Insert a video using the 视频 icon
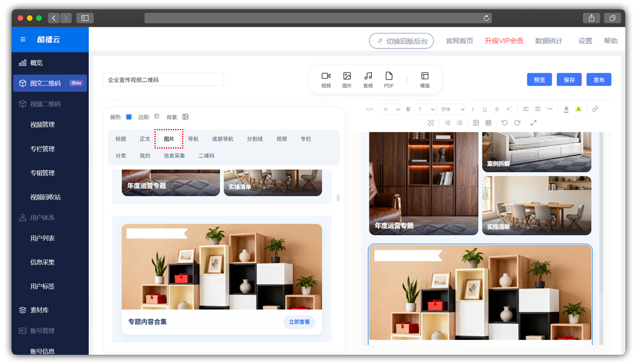 point(326,79)
